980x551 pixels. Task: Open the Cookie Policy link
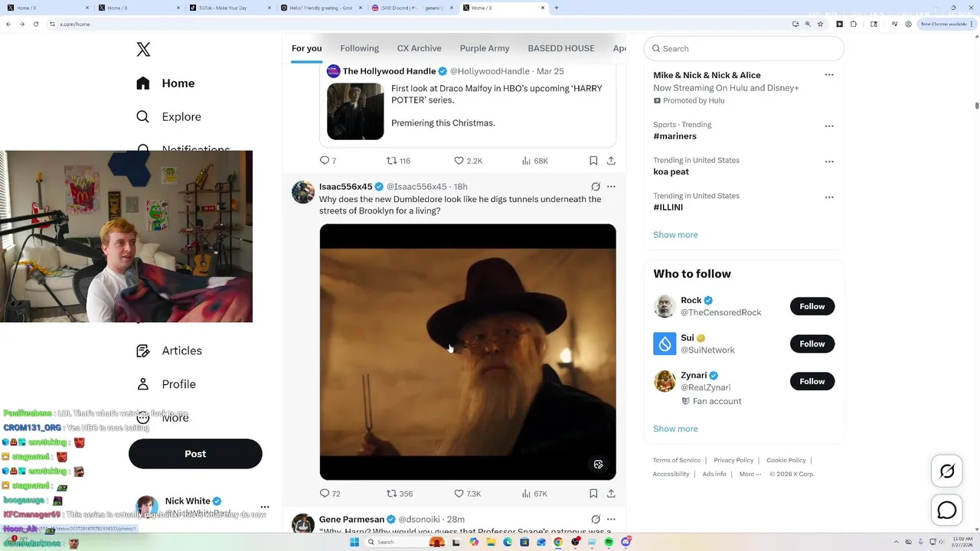[x=786, y=460]
